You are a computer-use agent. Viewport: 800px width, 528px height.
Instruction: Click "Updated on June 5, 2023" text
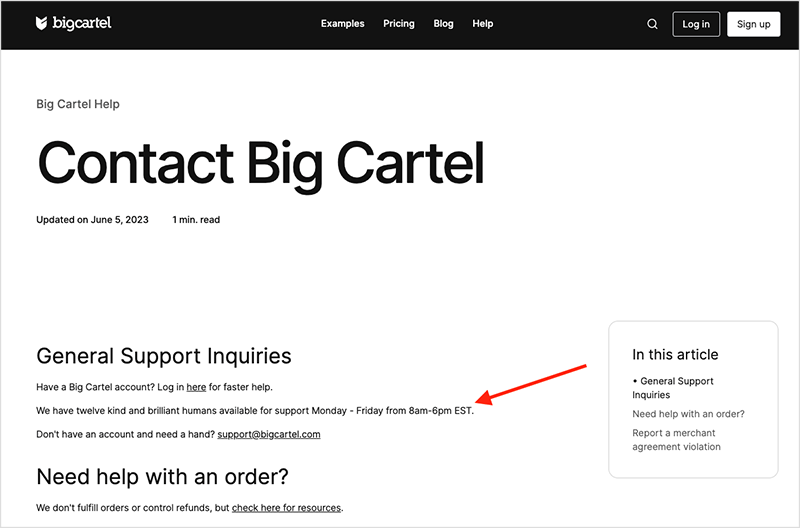[x=92, y=220]
